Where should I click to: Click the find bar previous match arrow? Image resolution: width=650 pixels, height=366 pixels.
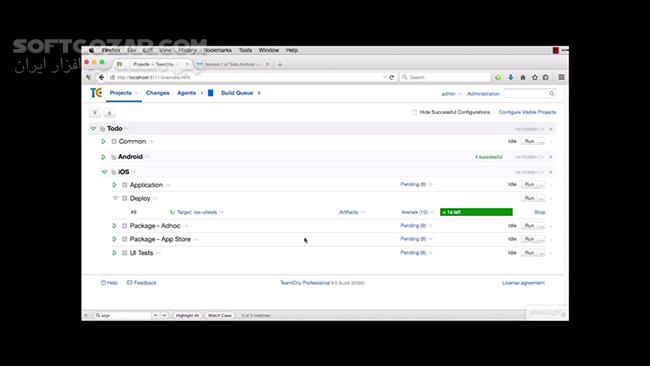pos(155,315)
